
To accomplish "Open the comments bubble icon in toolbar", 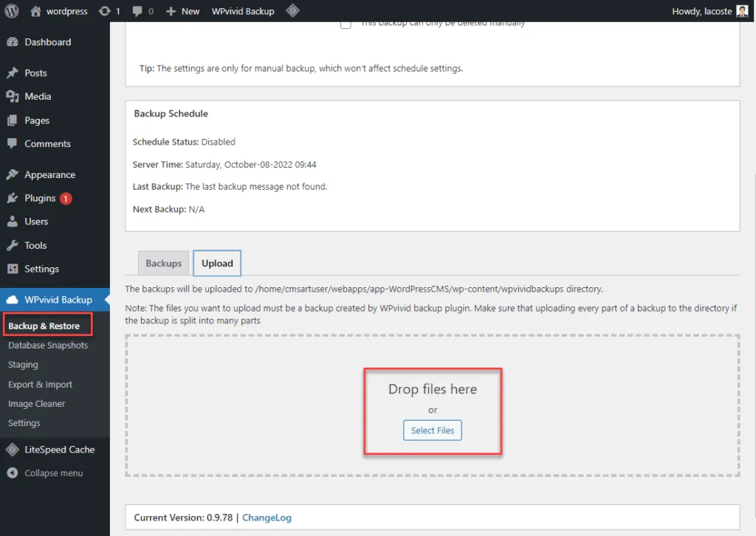I will pos(137,11).
